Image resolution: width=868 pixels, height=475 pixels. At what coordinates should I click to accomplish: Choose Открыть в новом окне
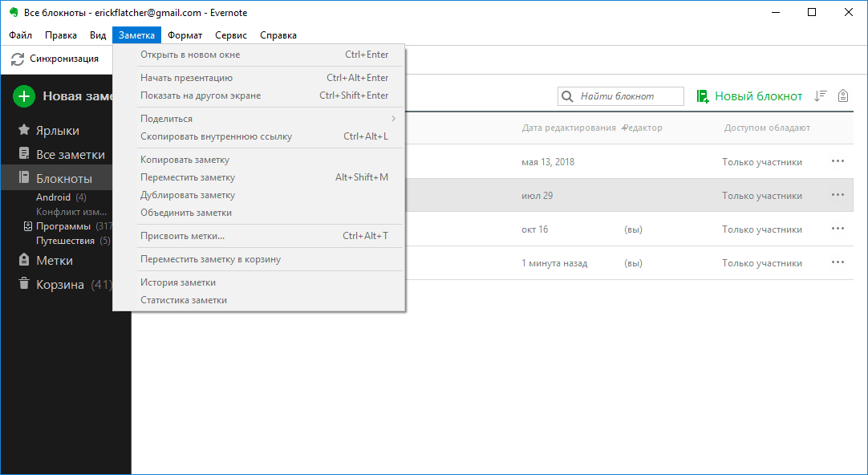pos(259,55)
